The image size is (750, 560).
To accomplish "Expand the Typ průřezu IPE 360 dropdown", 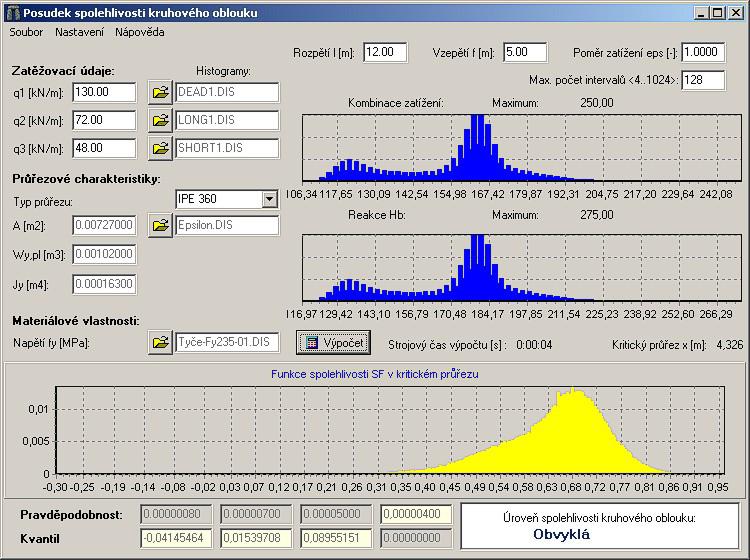I will [269, 199].
